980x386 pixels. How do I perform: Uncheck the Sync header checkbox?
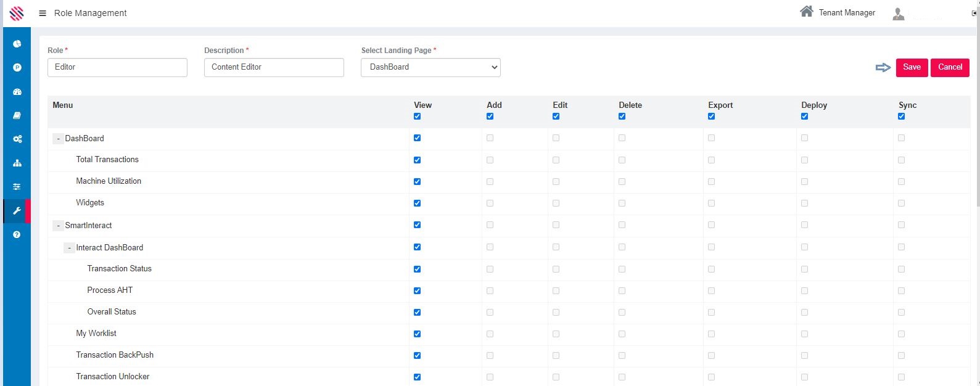pyautogui.click(x=902, y=117)
